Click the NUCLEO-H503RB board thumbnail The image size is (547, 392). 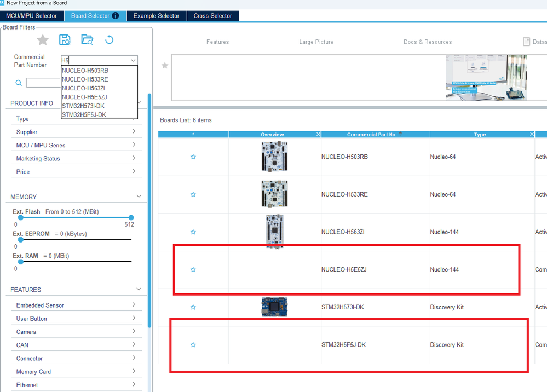(274, 157)
